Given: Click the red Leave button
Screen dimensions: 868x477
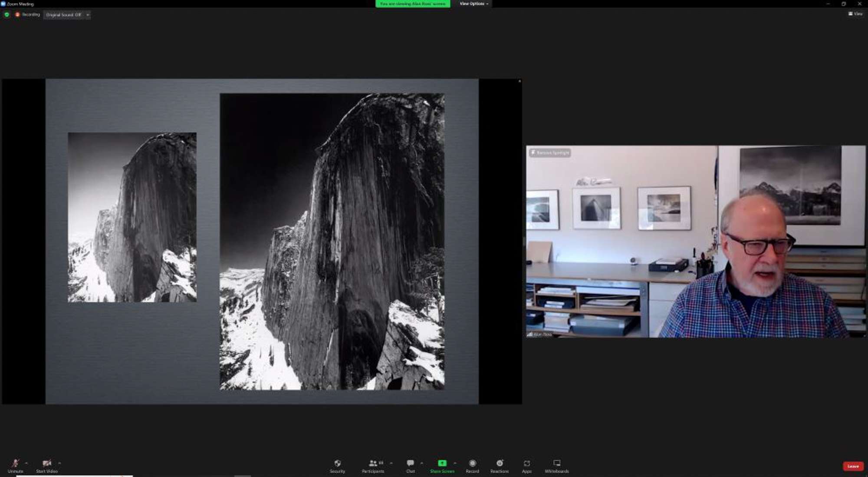Looking at the screenshot, I should point(853,466).
